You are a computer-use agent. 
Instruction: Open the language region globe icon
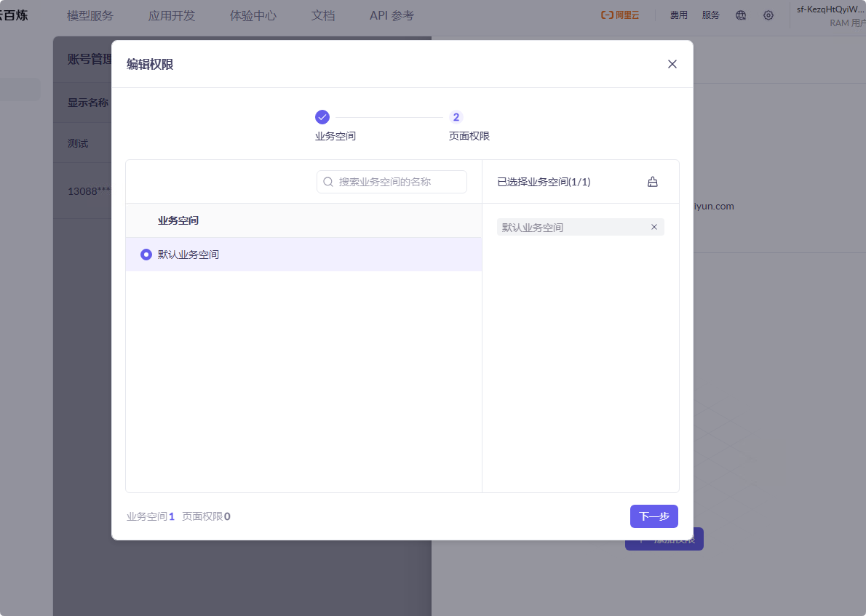pos(741,15)
